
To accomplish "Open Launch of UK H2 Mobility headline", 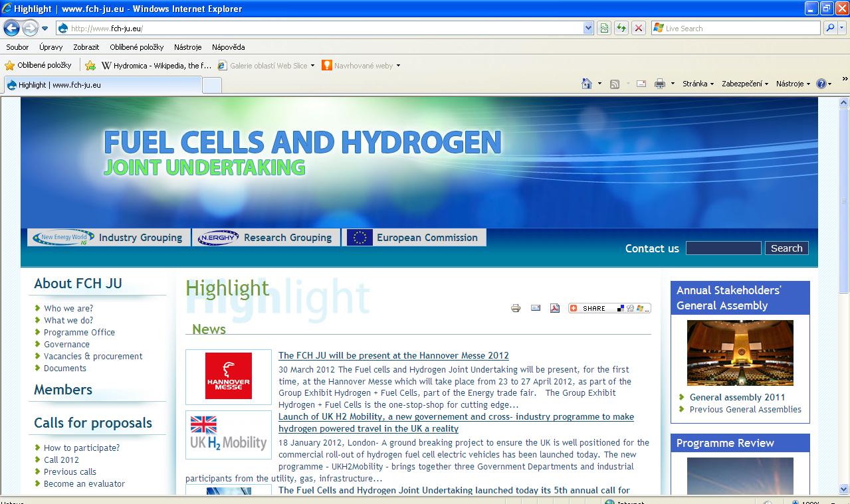I will pyautogui.click(x=456, y=423).
